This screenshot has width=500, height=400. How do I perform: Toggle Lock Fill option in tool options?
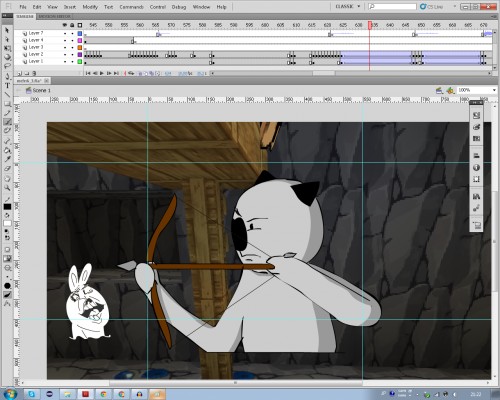pyautogui.click(x=7, y=259)
